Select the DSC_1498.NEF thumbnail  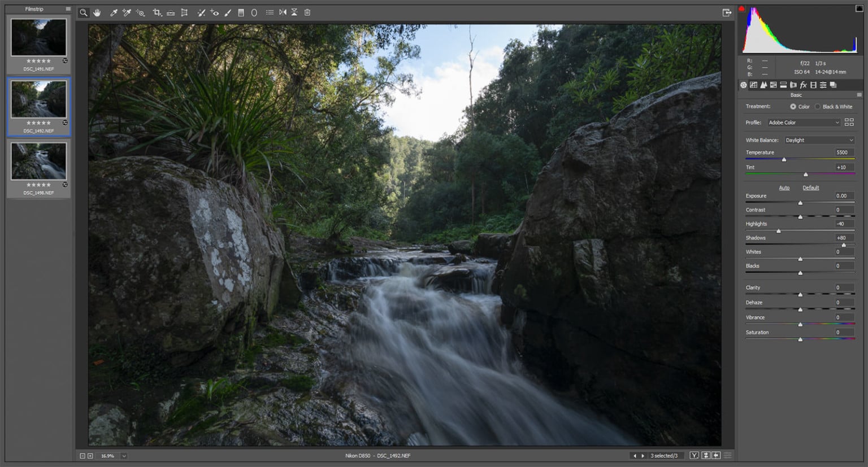pos(38,161)
